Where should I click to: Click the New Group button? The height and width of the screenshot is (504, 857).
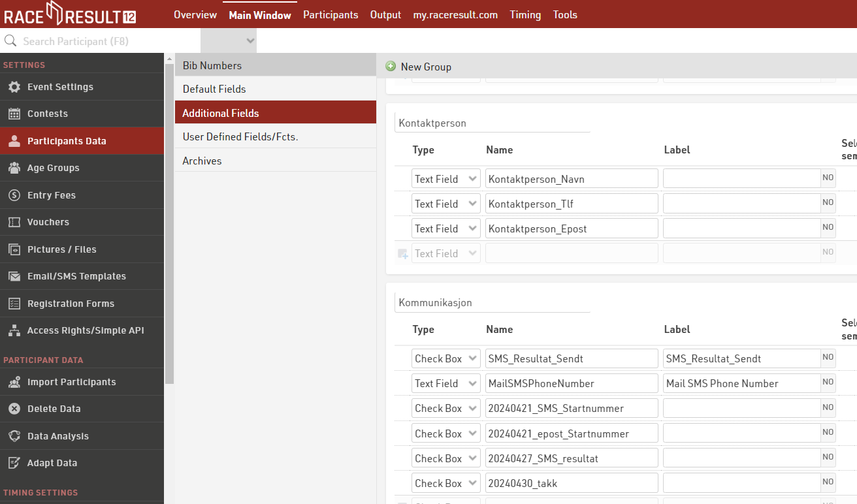click(419, 67)
